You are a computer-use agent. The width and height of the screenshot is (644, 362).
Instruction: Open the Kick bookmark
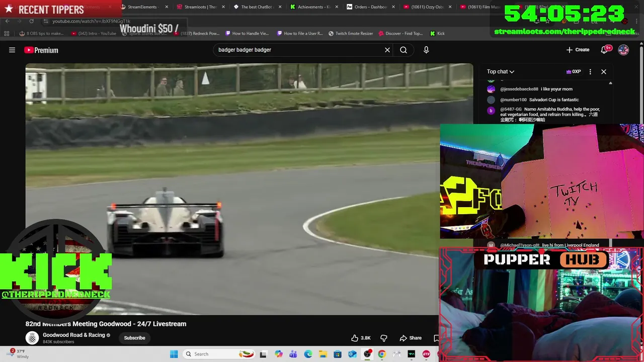click(x=437, y=33)
